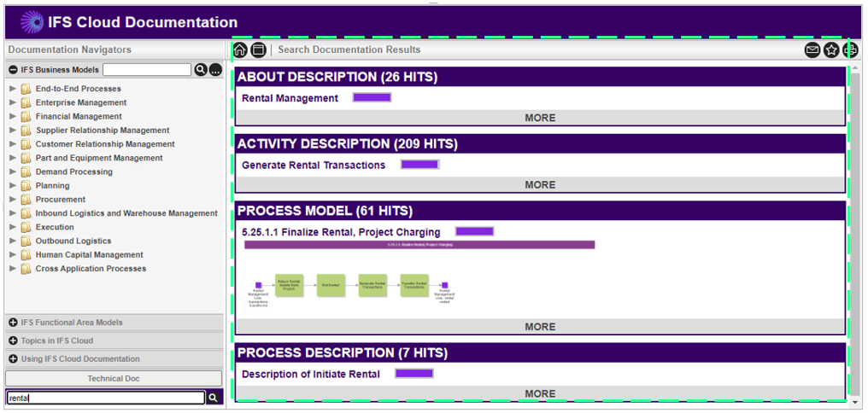Click the Search Documentation Results title
Screen dimensions: 868x413
coord(349,49)
